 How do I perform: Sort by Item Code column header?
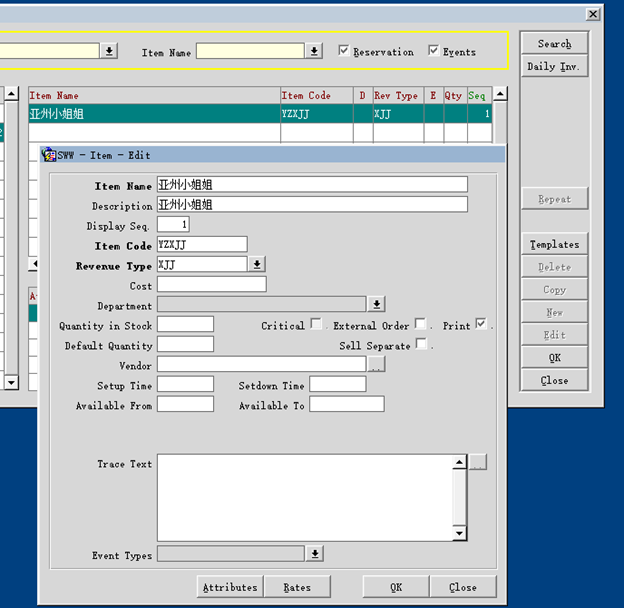pyautogui.click(x=317, y=95)
